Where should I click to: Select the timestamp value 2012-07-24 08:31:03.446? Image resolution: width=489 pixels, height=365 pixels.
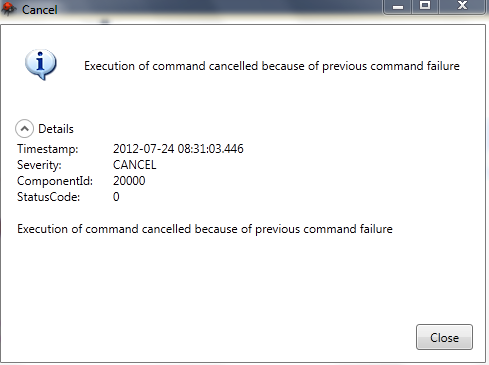(x=178, y=149)
